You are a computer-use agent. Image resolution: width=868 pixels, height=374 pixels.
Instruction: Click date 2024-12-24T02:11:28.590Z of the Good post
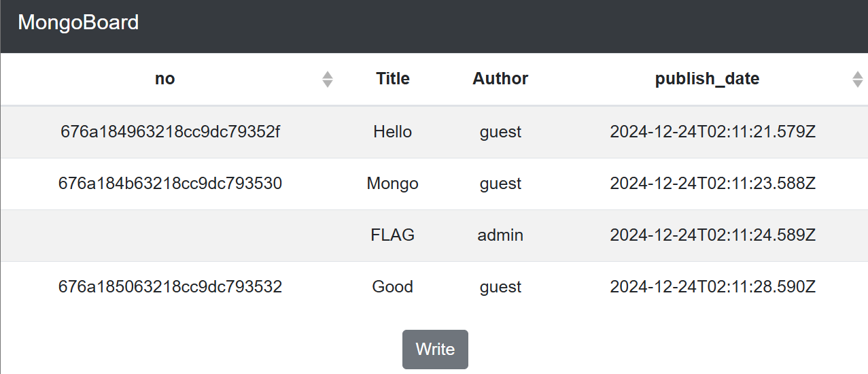[x=713, y=287]
